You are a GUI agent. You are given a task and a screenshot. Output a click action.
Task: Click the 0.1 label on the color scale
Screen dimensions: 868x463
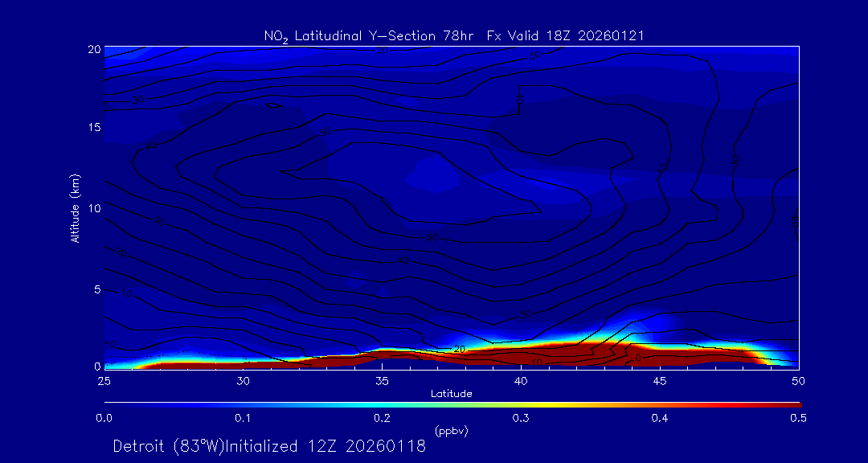pos(243,418)
